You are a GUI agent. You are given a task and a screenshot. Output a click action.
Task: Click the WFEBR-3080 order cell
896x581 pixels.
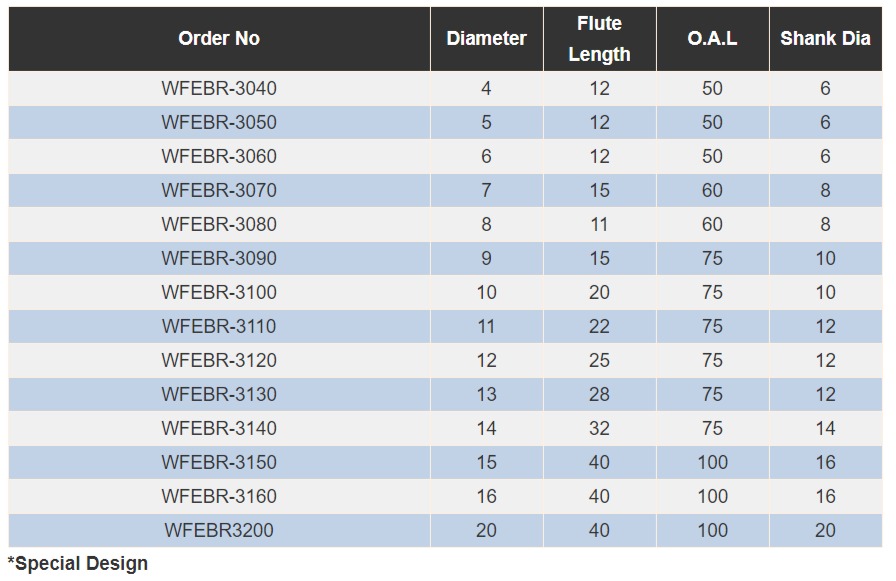pos(219,225)
